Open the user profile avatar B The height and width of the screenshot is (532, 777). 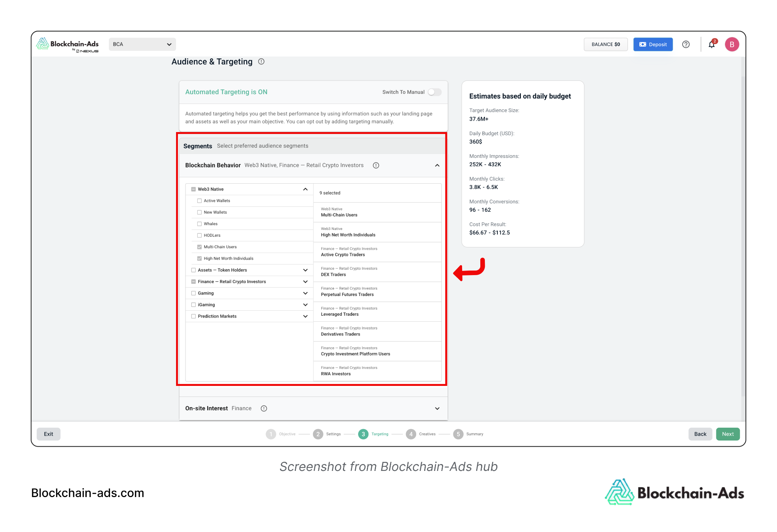[x=732, y=44]
